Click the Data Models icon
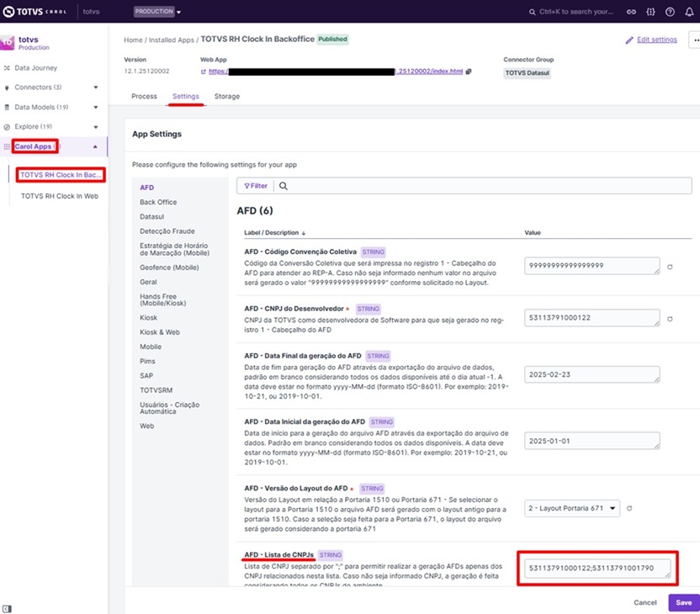The width and height of the screenshot is (700, 614). click(x=7, y=108)
